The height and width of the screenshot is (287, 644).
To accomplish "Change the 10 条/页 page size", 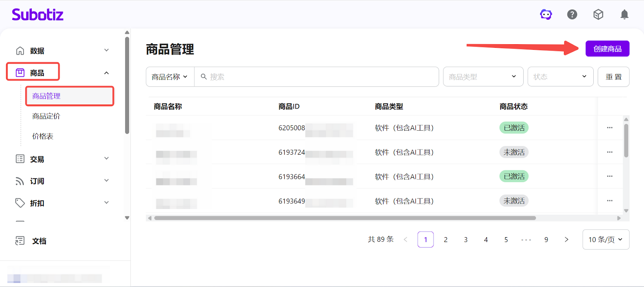I will (605, 240).
